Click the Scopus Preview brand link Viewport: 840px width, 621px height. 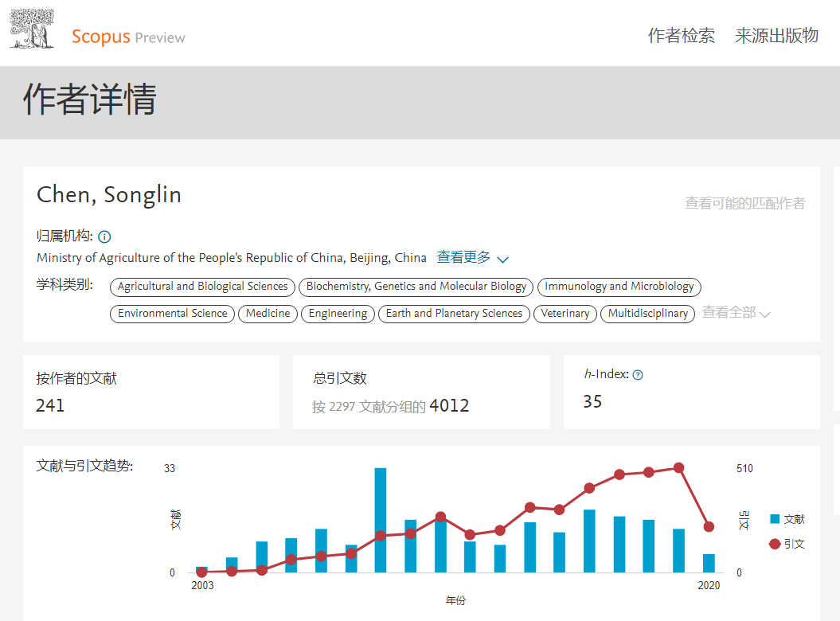click(x=128, y=37)
